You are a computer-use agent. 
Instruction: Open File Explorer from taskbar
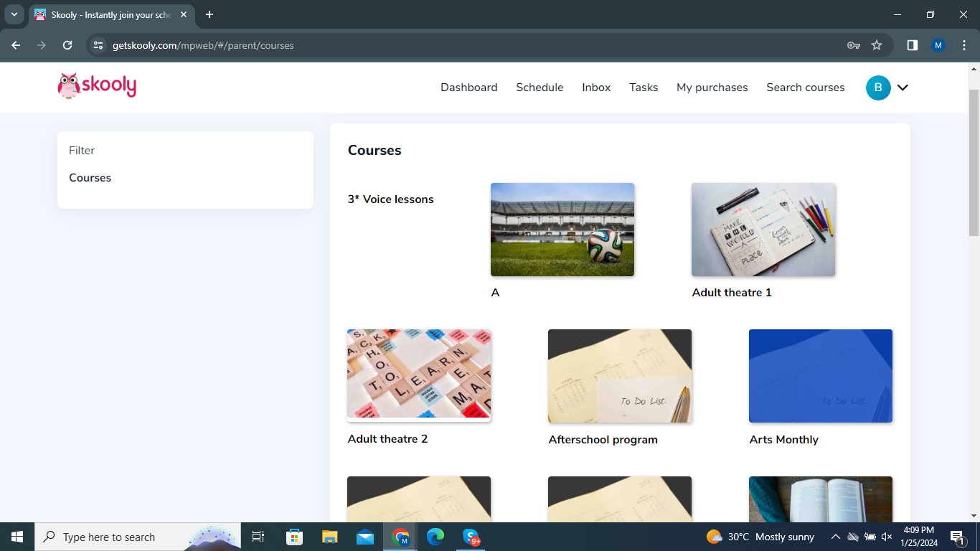[x=329, y=537]
